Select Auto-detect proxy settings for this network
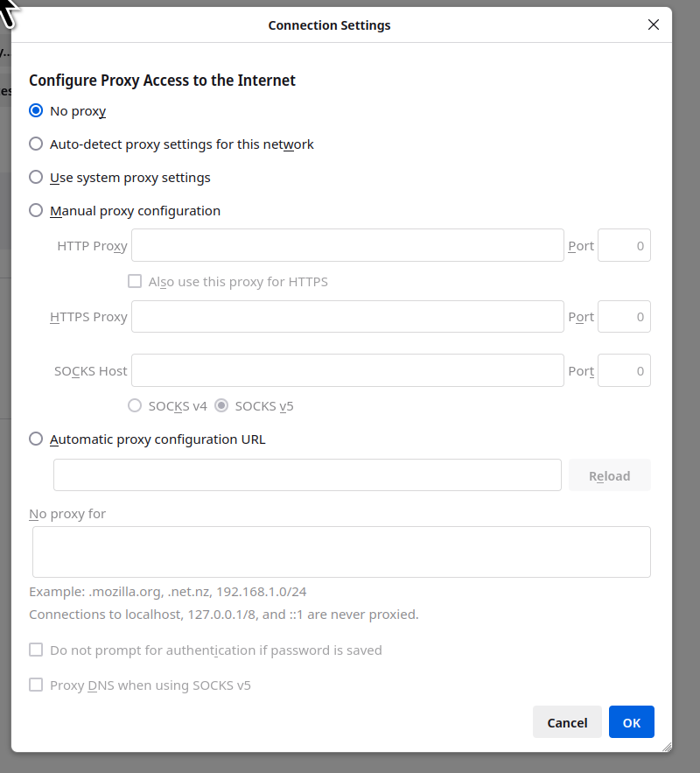Screen dimensions: 700x773 pyautogui.click(x=36, y=144)
